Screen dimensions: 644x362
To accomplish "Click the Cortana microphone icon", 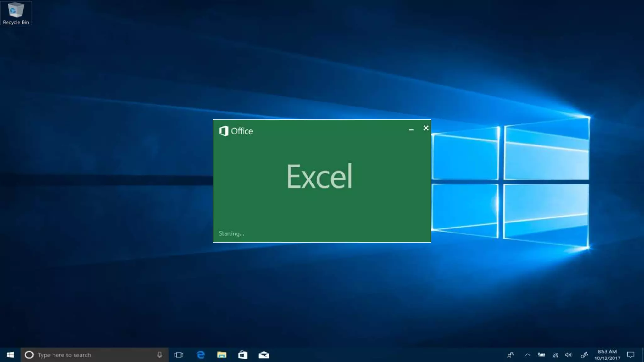I will click(160, 355).
